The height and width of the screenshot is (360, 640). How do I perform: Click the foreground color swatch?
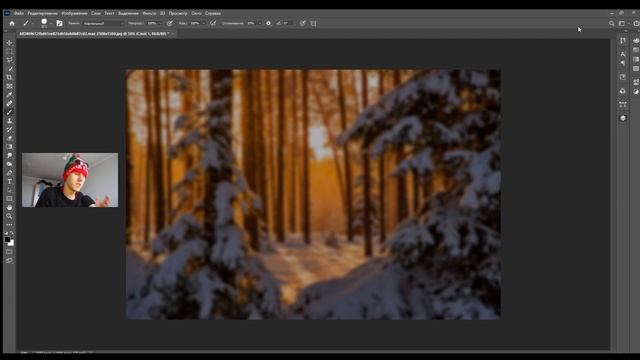pyautogui.click(x=7, y=240)
